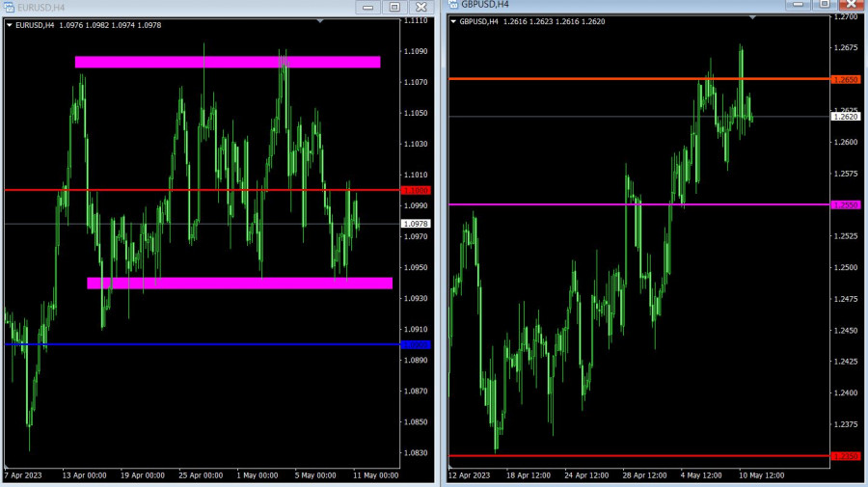Minimize the GBPUSD,H4 chart window
The height and width of the screenshot is (487, 868).
coord(798,5)
